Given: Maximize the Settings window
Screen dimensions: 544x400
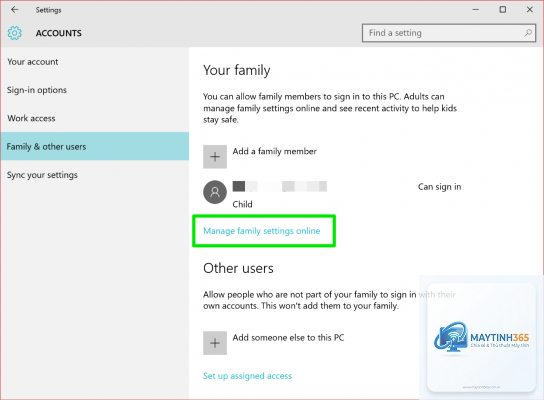Looking at the screenshot, I should coord(502,10).
